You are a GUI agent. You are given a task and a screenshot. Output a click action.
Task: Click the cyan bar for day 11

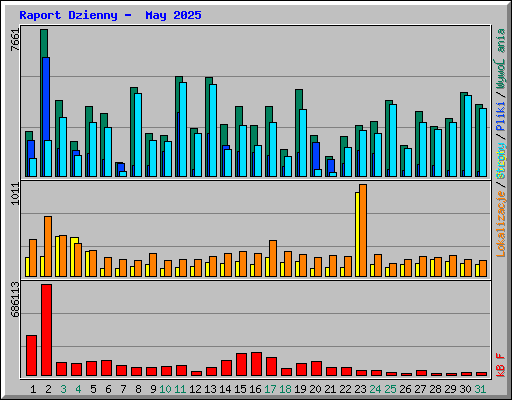coord(183,129)
